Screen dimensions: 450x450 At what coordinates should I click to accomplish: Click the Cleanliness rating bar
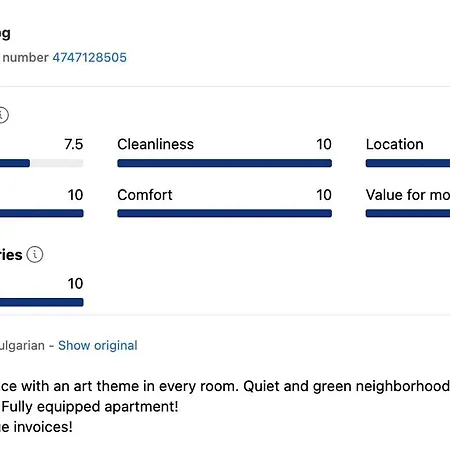(x=224, y=163)
